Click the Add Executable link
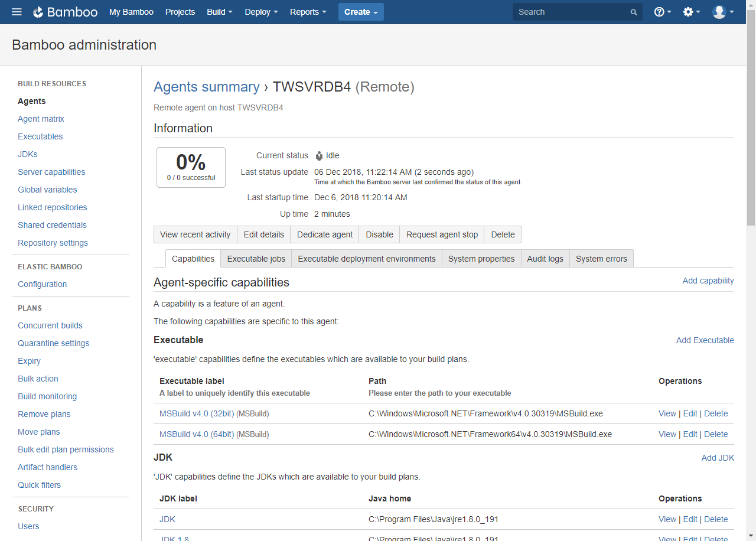Image resolution: width=756 pixels, height=541 pixels. click(705, 340)
